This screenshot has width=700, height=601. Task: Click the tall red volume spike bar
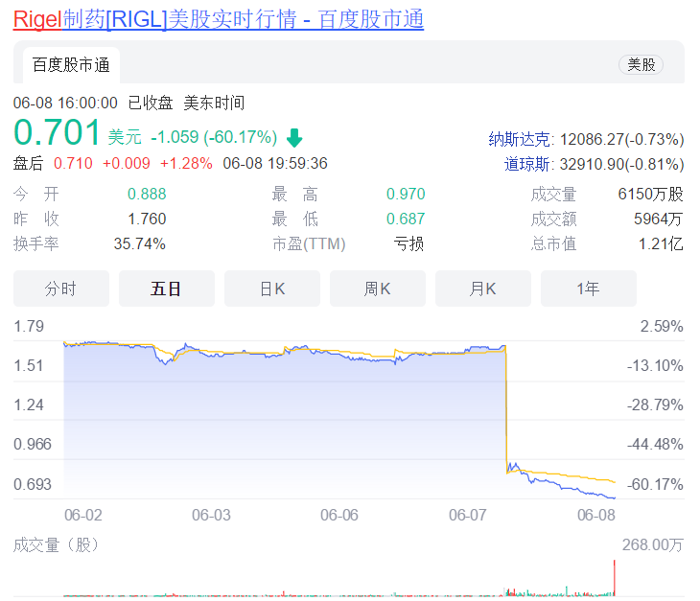coord(614,577)
